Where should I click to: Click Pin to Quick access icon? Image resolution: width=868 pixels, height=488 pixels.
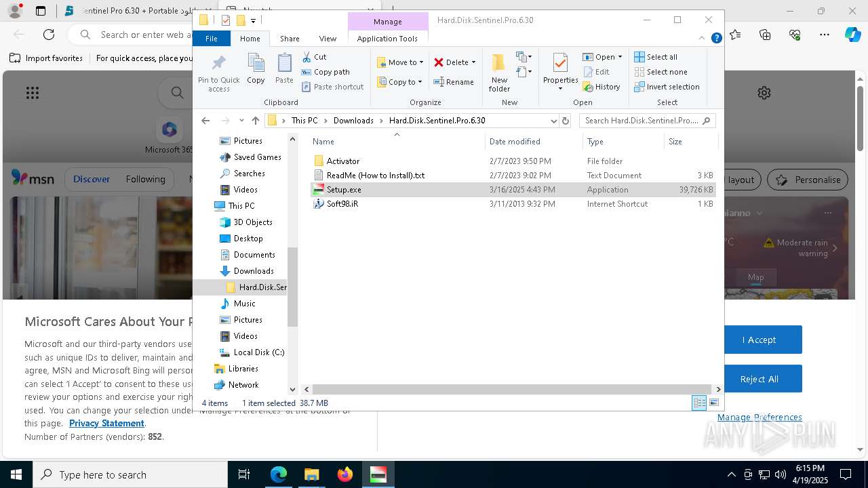pyautogui.click(x=218, y=73)
